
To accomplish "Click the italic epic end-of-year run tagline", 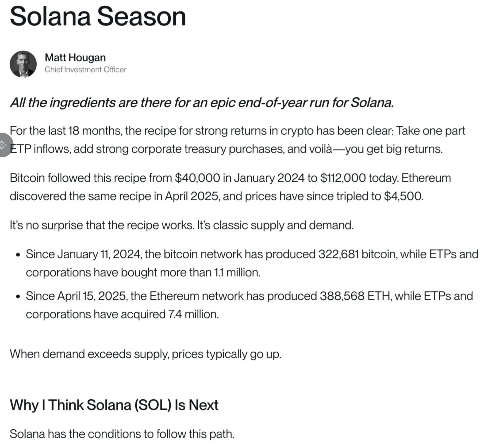I will tap(202, 103).
